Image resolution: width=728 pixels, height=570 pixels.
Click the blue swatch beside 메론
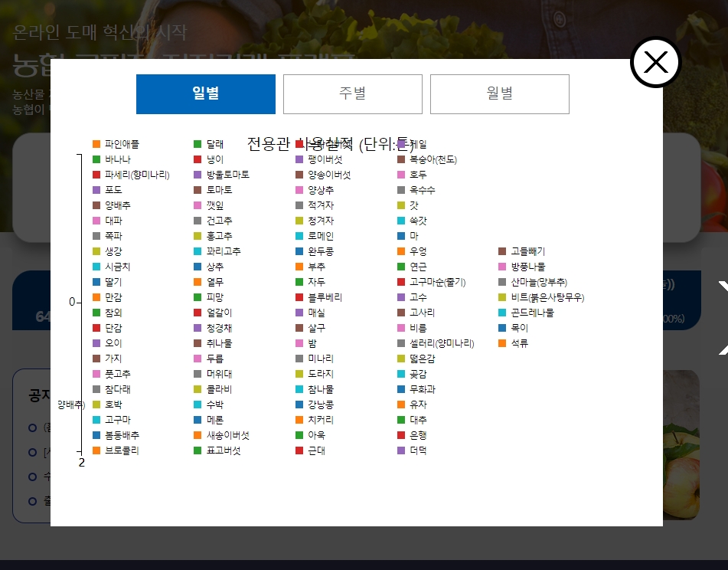coord(198,420)
